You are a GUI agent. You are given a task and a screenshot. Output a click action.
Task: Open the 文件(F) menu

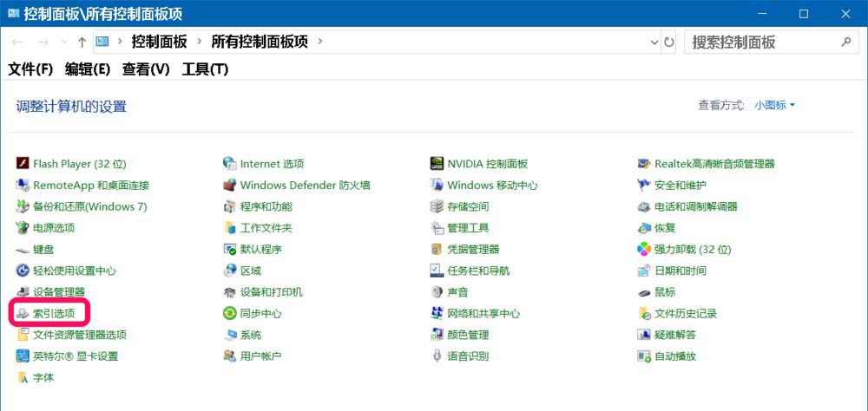click(30, 69)
